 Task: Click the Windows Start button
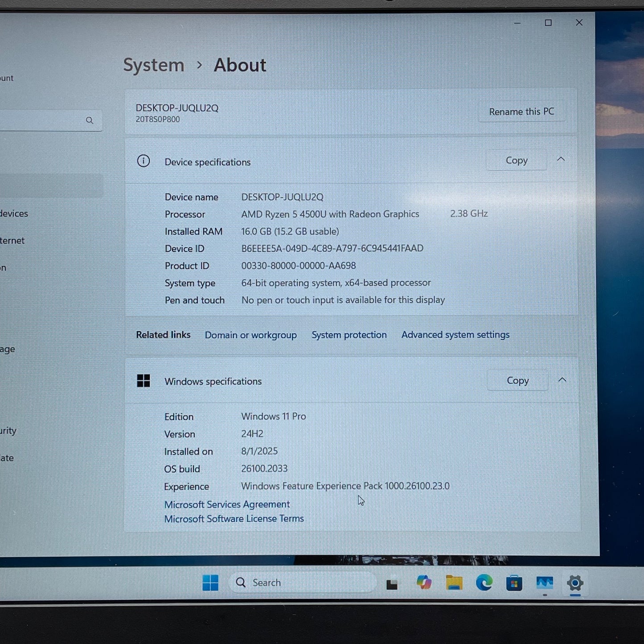click(x=210, y=582)
